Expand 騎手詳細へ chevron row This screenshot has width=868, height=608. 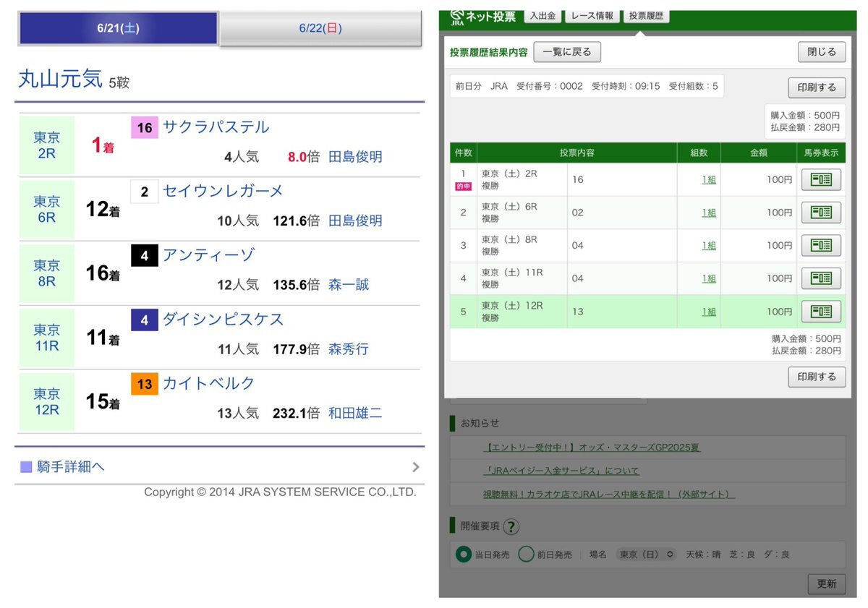[x=219, y=467]
